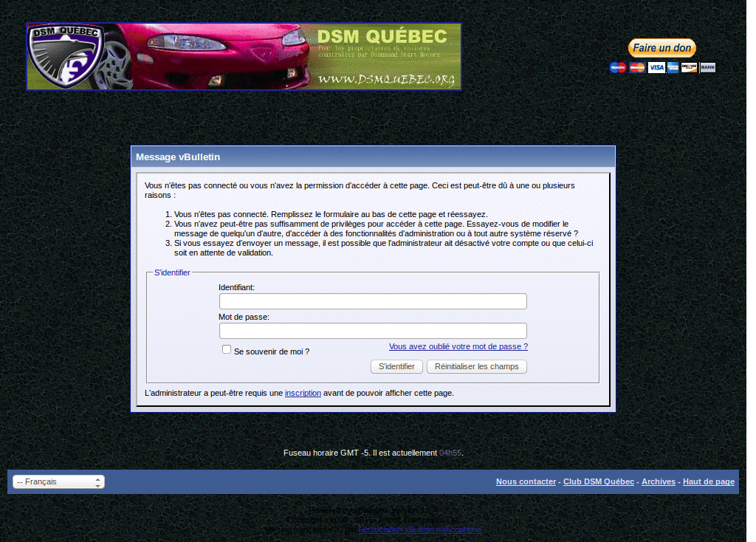Go to Club DSM Québec link
This screenshot has width=756, height=542.
(x=598, y=481)
